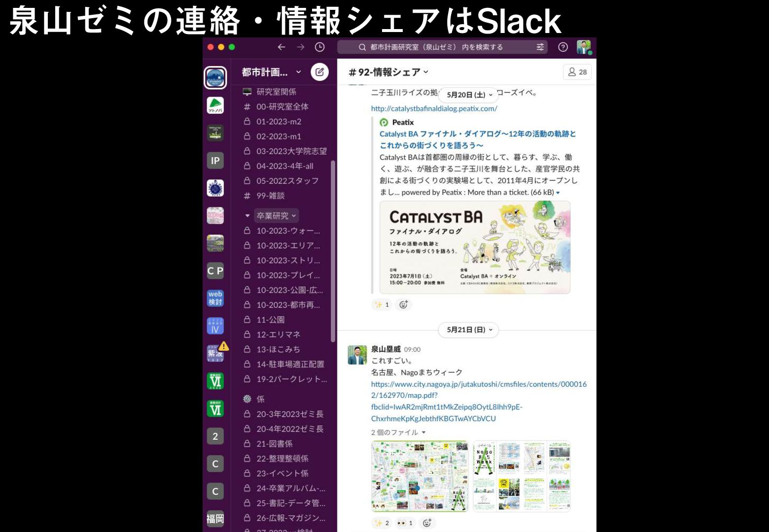The image size is (769, 532).
Task: Switch to the 紫波 workspace with warning badge
Action: point(215,353)
